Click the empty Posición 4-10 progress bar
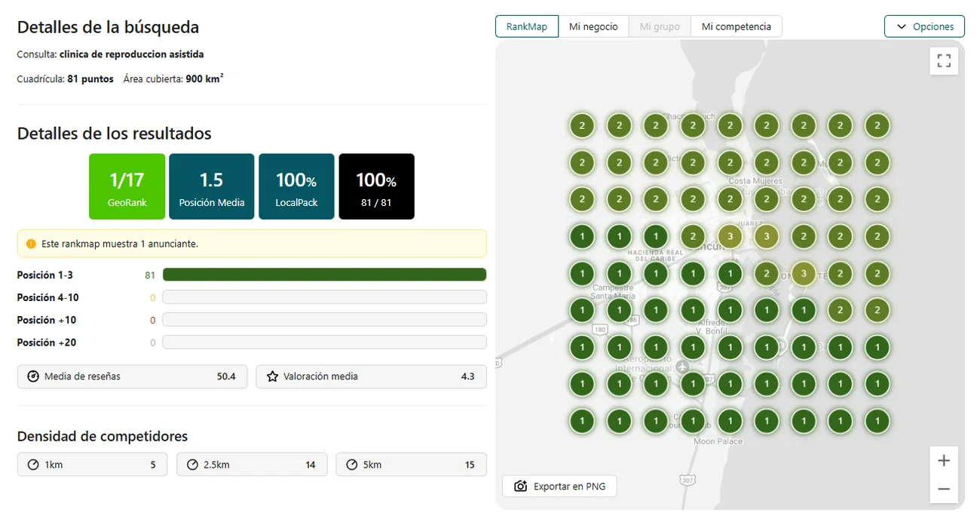The image size is (980, 516). coord(324,297)
